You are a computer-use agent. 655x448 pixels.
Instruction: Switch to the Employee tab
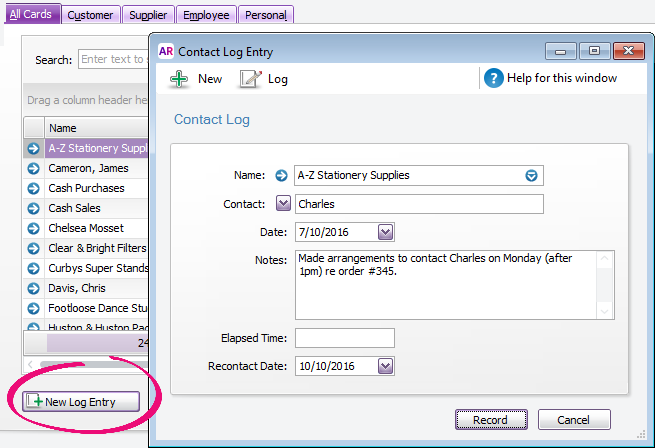click(206, 15)
